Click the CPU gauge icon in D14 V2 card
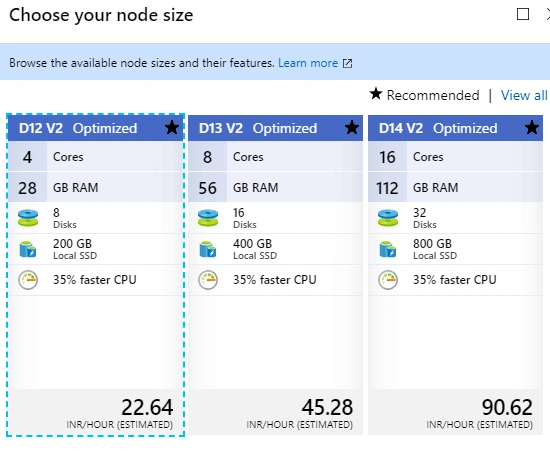Screen dimensions: 550x459 click(x=388, y=280)
